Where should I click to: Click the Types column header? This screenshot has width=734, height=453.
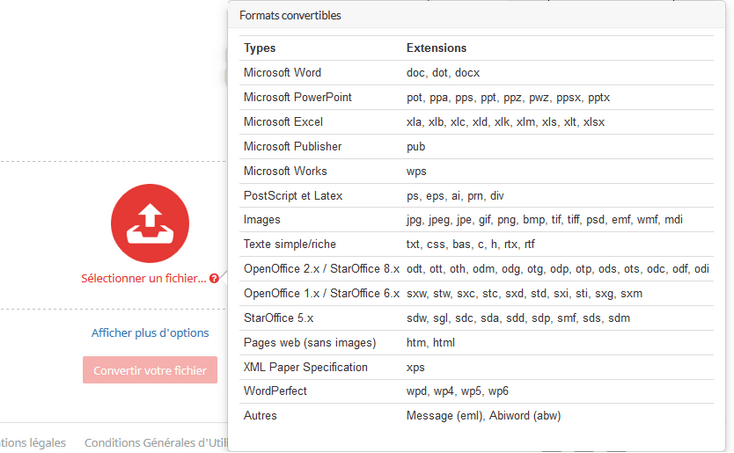pyautogui.click(x=259, y=48)
